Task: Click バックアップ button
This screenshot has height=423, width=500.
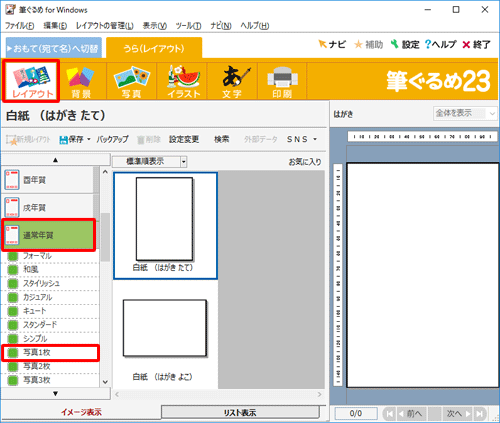Action: pos(112,139)
